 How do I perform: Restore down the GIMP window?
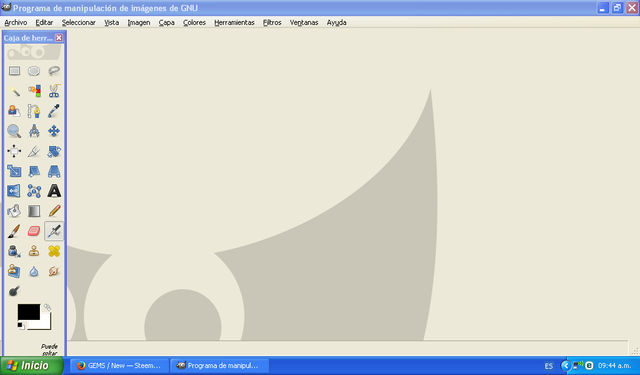[617, 8]
